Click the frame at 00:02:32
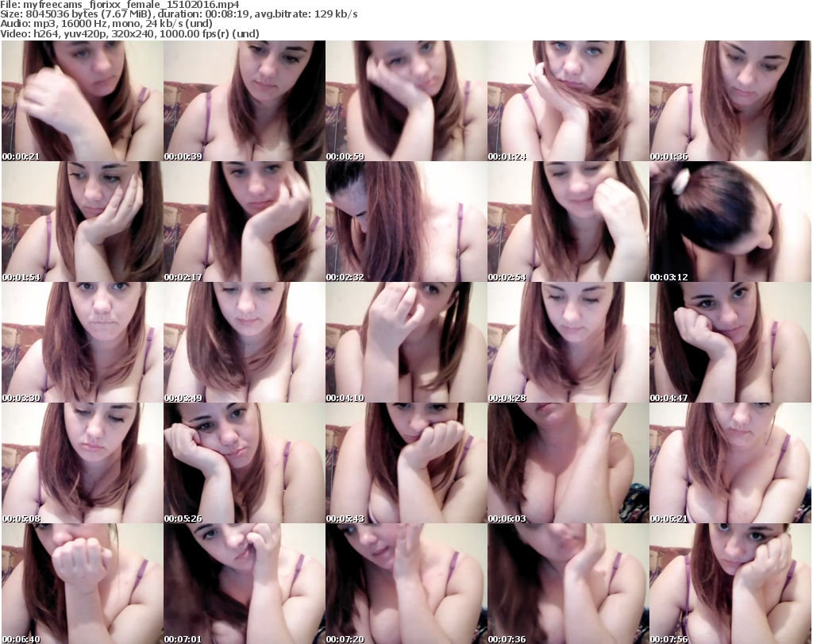Screen dimensions: 813x644 click(406, 222)
